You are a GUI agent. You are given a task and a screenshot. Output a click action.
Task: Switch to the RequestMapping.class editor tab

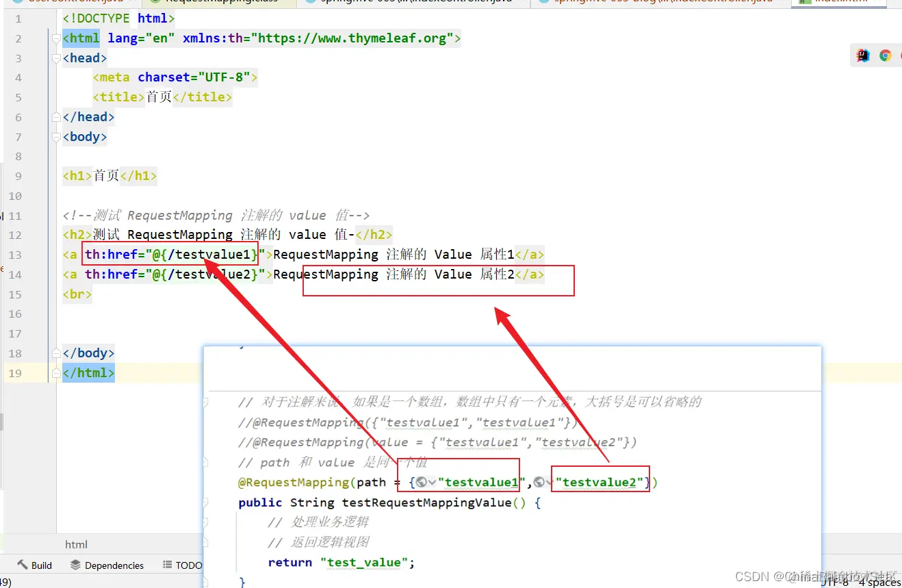click(x=219, y=2)
